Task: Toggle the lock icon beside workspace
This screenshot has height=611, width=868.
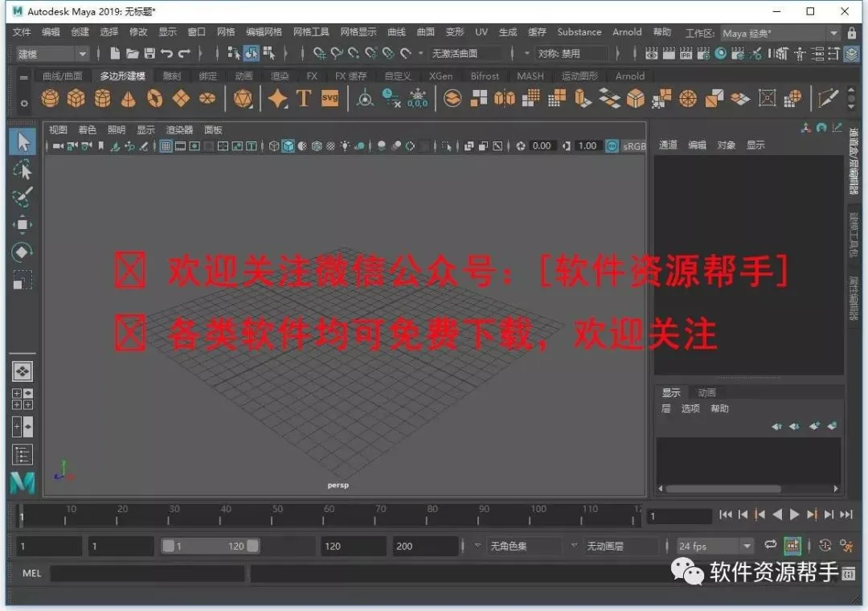Action: tap(852, 33)
